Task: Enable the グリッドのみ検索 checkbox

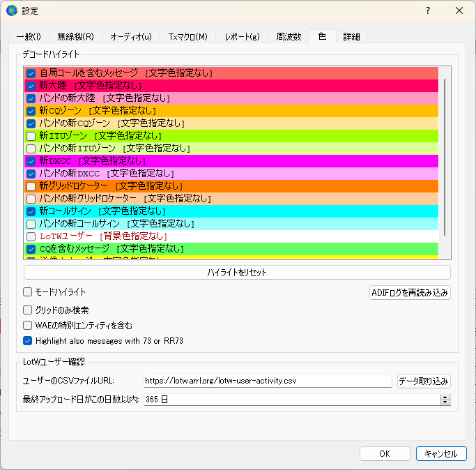Action: coord(28,310)
